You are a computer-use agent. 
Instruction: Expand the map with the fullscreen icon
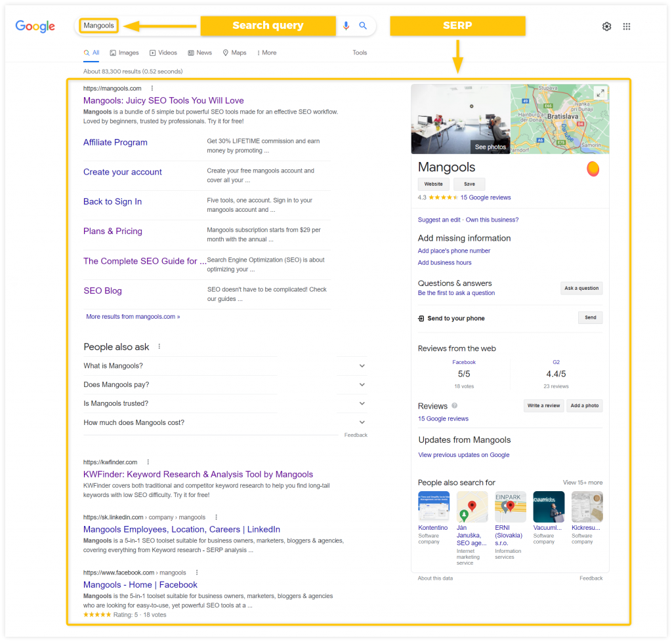point(600,92)
